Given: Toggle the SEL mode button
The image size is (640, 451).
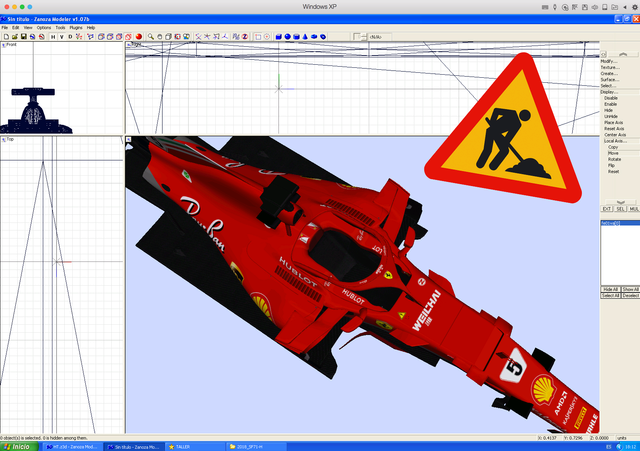Looking at the screenshot, I should click(x=620, y=209).
